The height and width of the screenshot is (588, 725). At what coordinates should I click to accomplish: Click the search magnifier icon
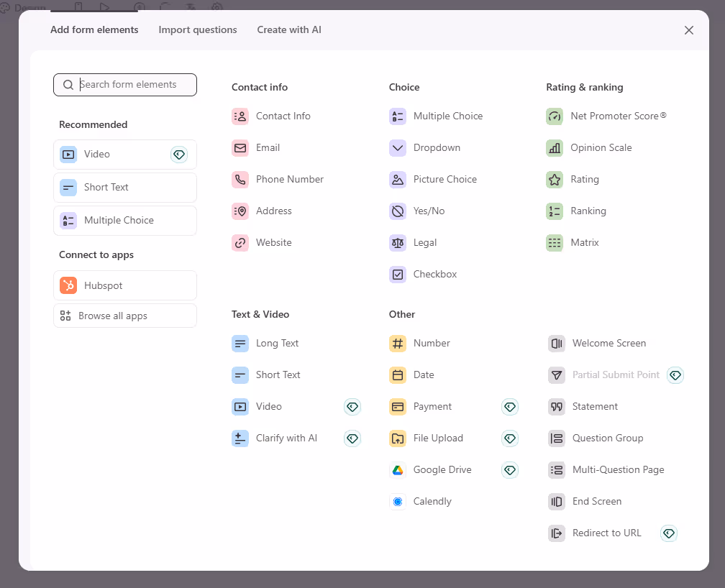68,85
